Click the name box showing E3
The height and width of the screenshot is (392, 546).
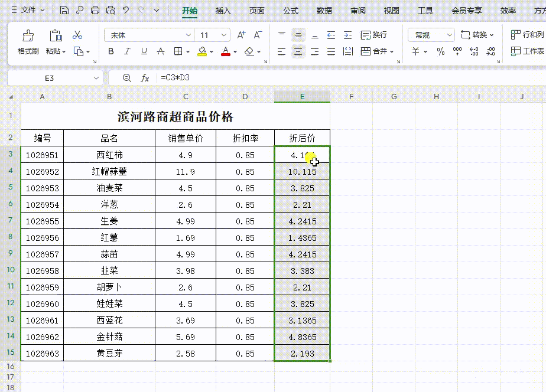click(x=50, y=78)
